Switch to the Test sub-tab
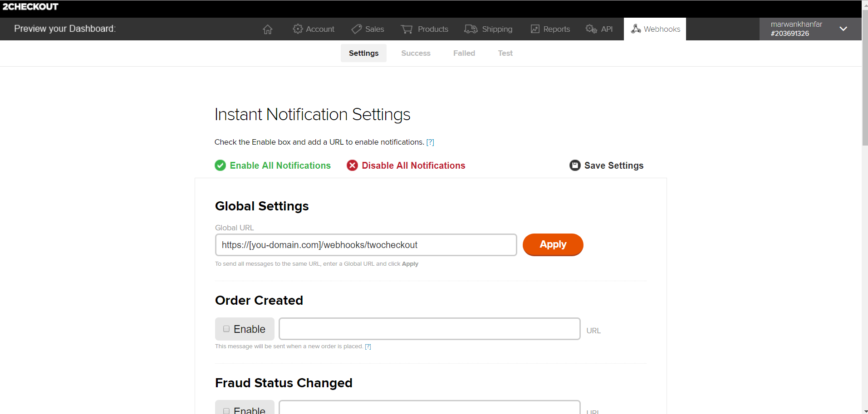The width and height of the screenshot is (868, 414). coord(505,53)
